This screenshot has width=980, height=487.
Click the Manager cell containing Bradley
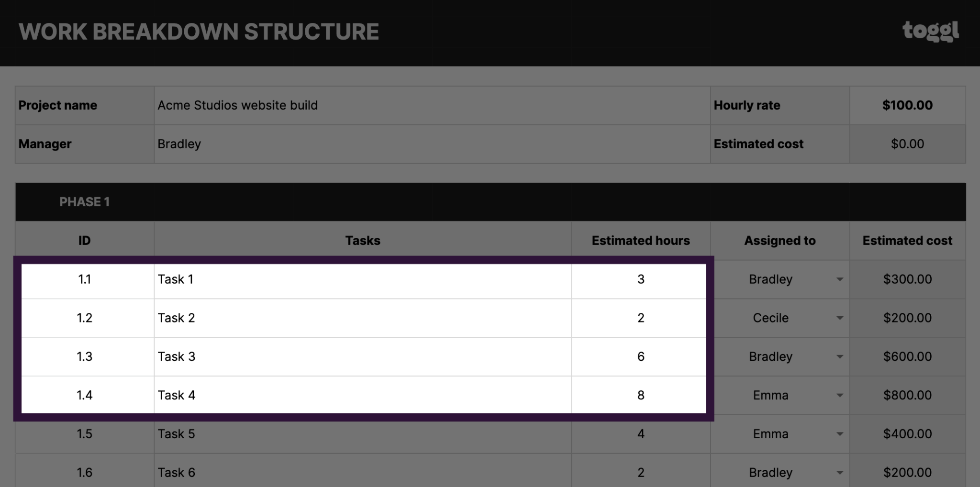(432, 144)
